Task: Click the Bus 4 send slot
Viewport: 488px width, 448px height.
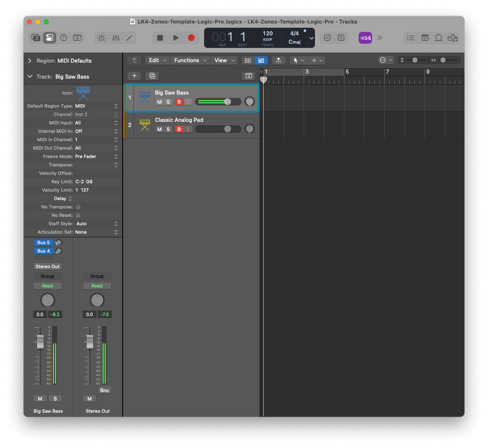Action: pos(44,251)
